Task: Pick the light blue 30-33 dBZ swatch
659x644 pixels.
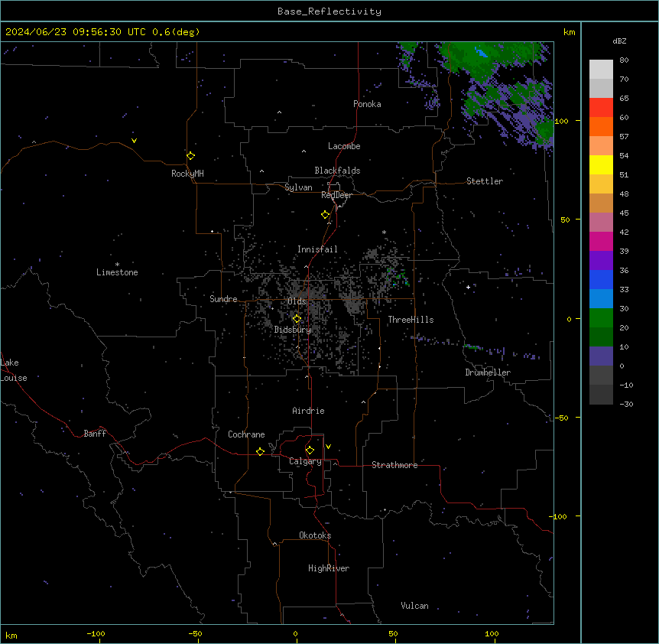Action: tap(601, 299)
